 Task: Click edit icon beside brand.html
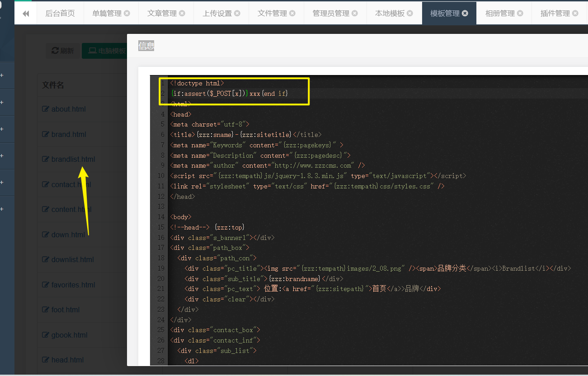(46, 134)
